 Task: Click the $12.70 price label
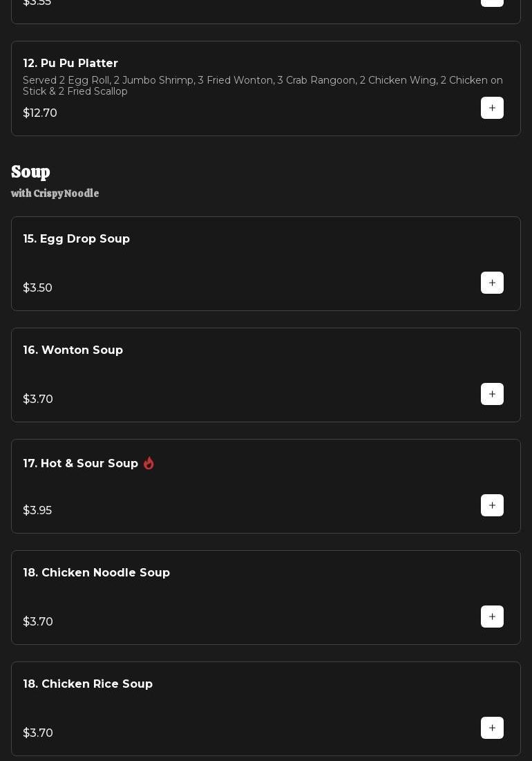[40, 113]
